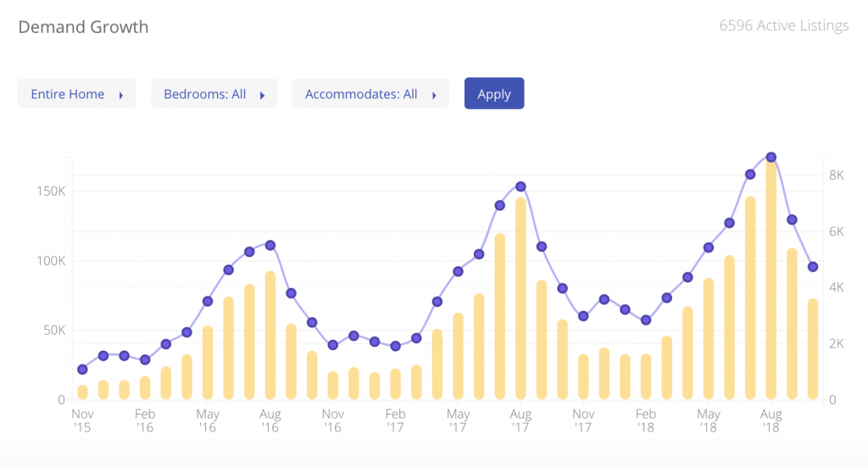Viewport: 868px width, 467px height.
Task: Expand the Bedrooms: All filter
Action: [214, 94]
